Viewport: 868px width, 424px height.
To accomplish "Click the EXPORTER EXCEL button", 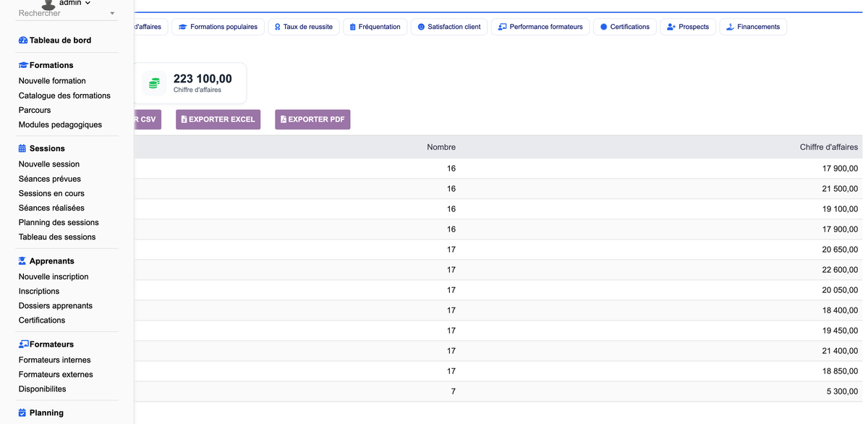I will pyautogui.click(x=218, y=119).
